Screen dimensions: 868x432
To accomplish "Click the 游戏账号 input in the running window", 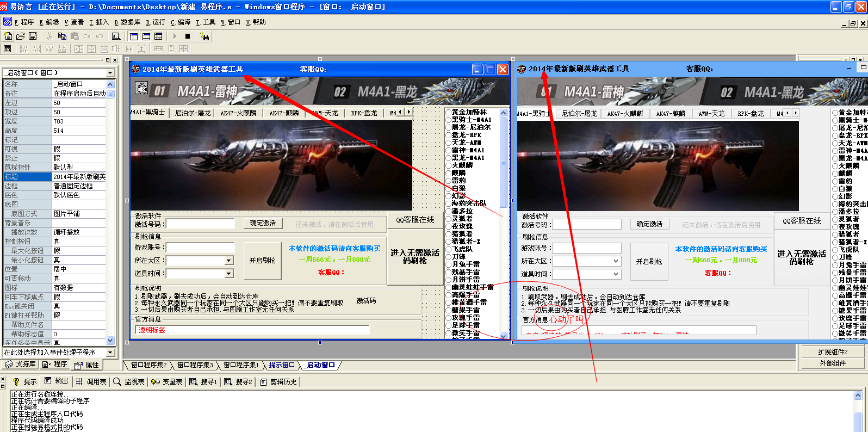I will point(587,248).
